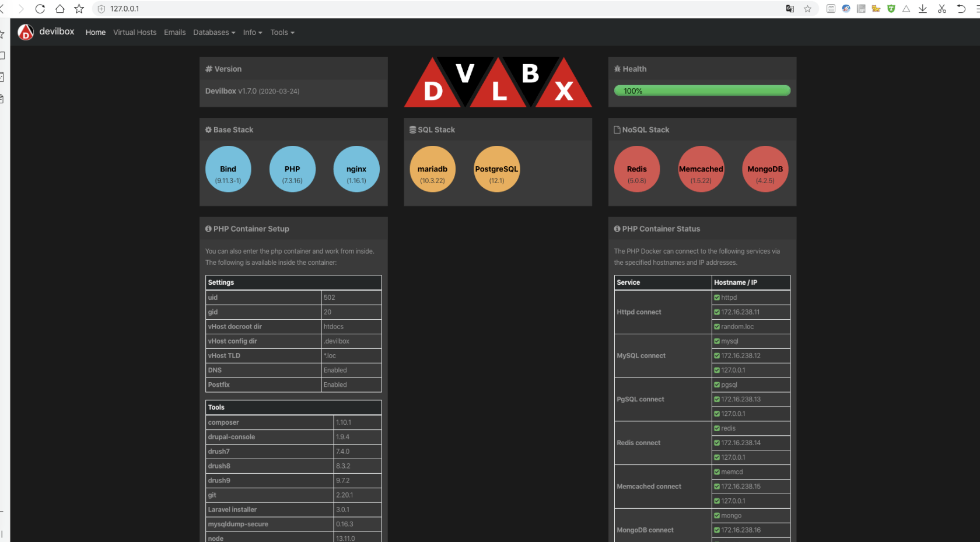Image resolution: width=980 pixels, height=542 pixels.
Task: Click the check mark beside 172.16.238.12
Action: [x=717, y=356]
